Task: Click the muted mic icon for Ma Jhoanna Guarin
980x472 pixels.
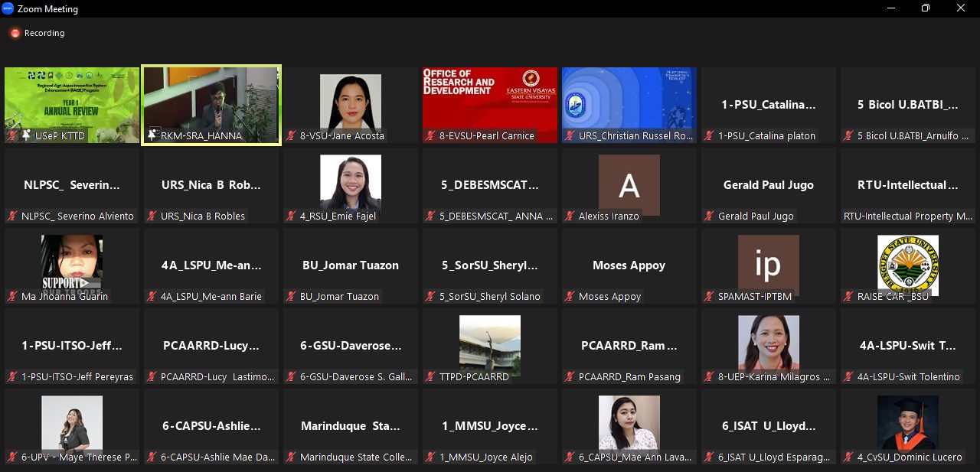Action: tap(13, 297)
